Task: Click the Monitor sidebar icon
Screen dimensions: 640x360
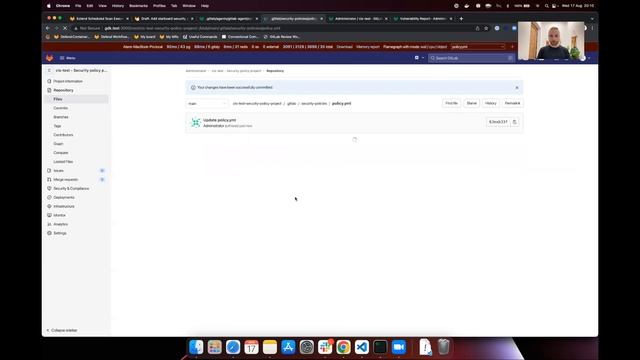Action: 49,215
